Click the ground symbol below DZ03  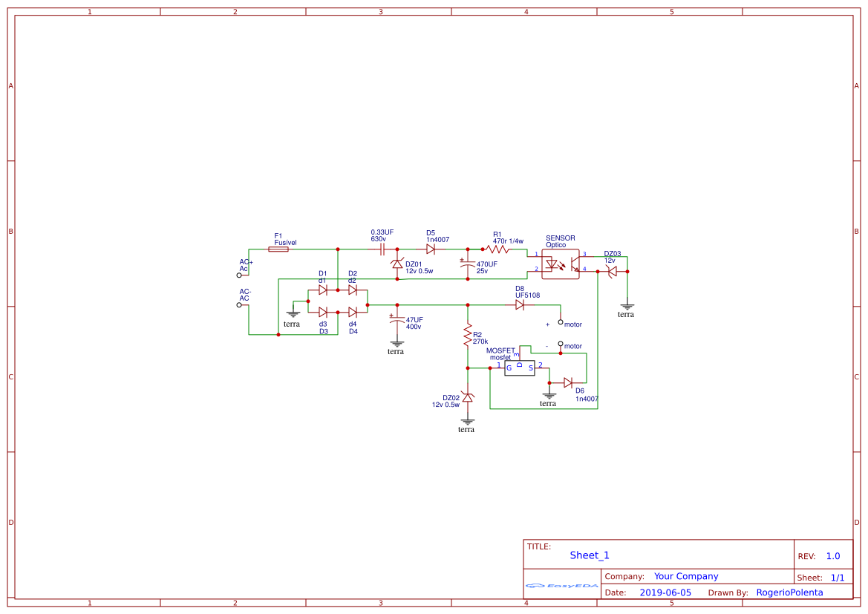[627, 307]
